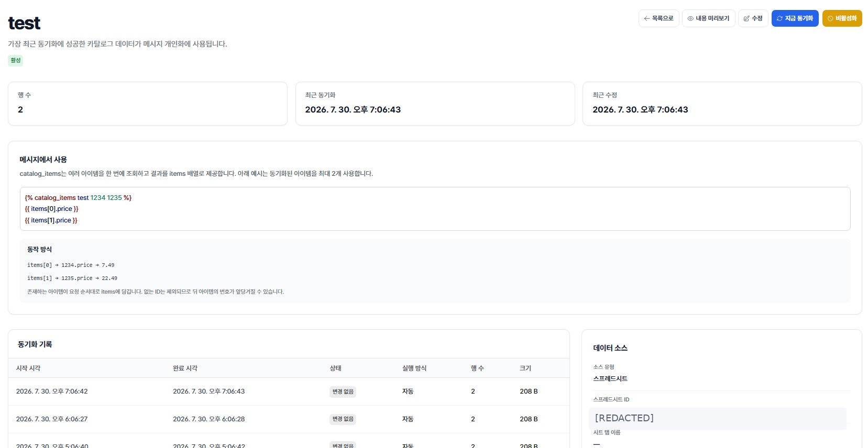Click the 시작 시각 column header
The width and height of the screenshot is (868, 448).
coord(28,368)
